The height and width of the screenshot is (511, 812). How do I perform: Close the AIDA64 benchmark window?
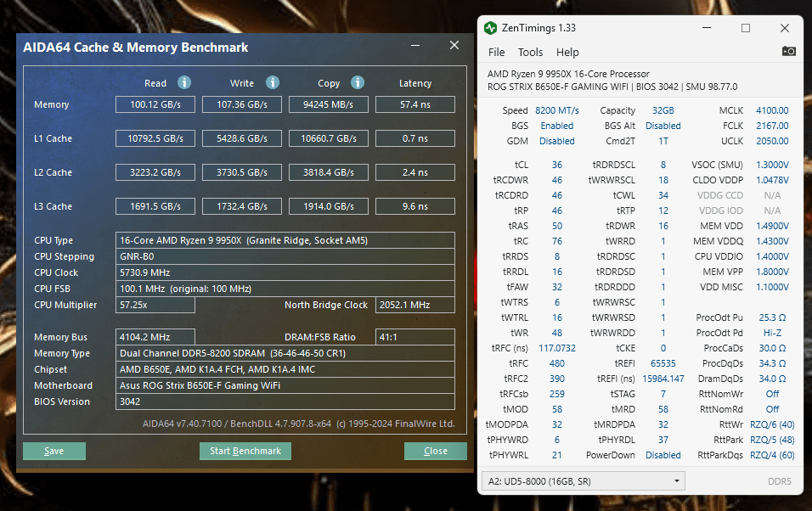click(454, 46)
